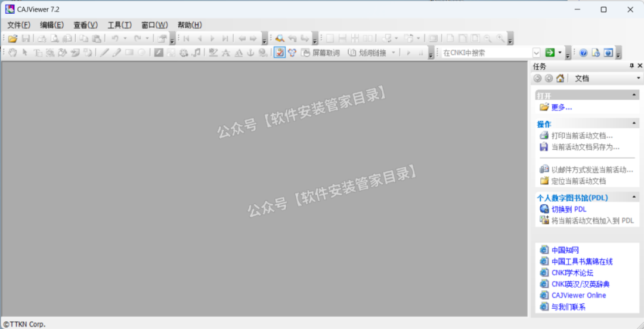This screenshot has width=644, height=329.
Task: Open the Undo history dropdown arrow
Action: tap(125, 39)
